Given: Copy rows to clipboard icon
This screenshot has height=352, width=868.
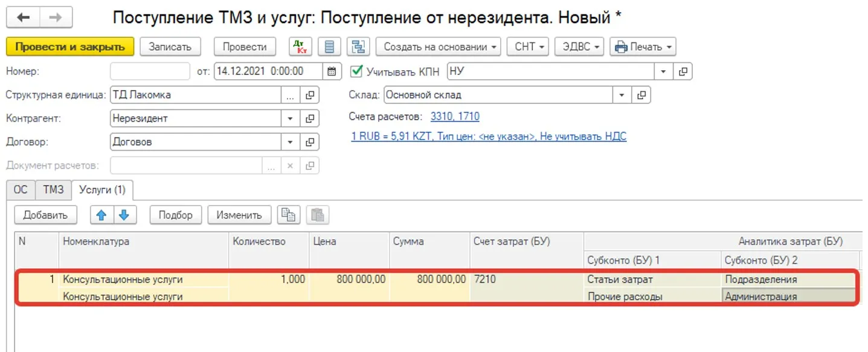Looking at the screenshot, I should click(x=289, y=215).
